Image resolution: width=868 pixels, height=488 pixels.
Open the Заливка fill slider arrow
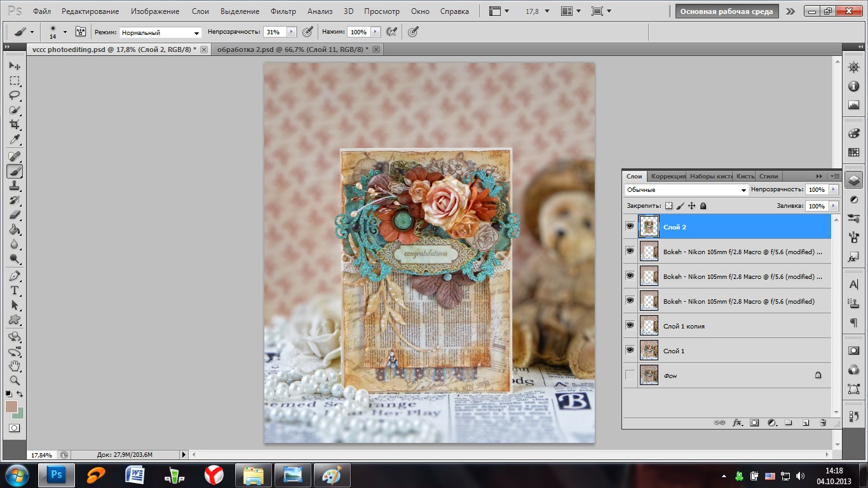point(833,206)
